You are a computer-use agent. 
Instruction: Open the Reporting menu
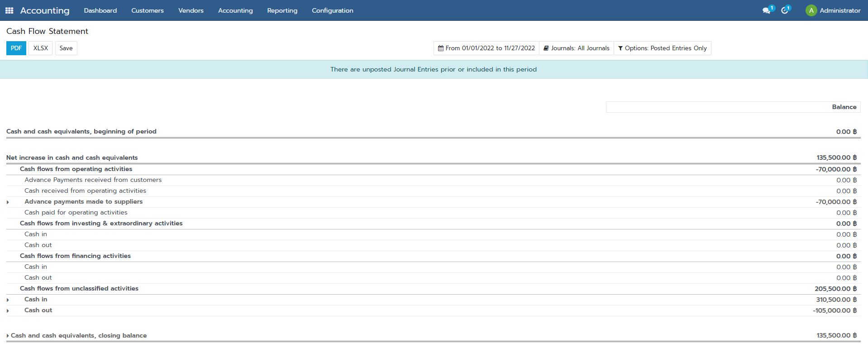tap(282, 10)
